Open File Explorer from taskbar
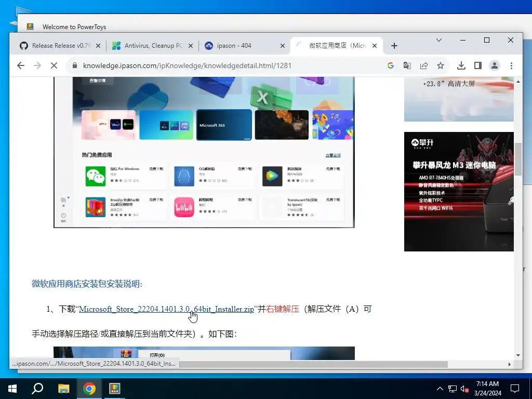 pyautogui.click(x=63, y=389)
